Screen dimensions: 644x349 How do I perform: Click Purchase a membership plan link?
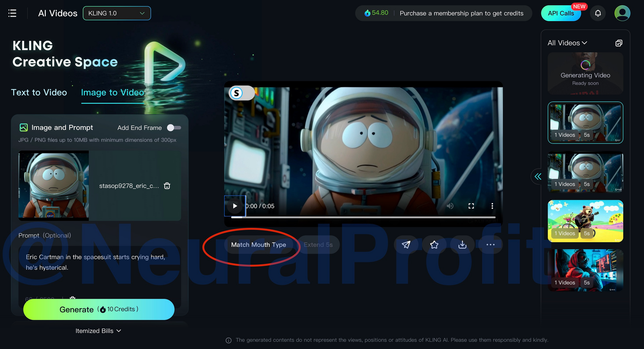coord(461,13)
